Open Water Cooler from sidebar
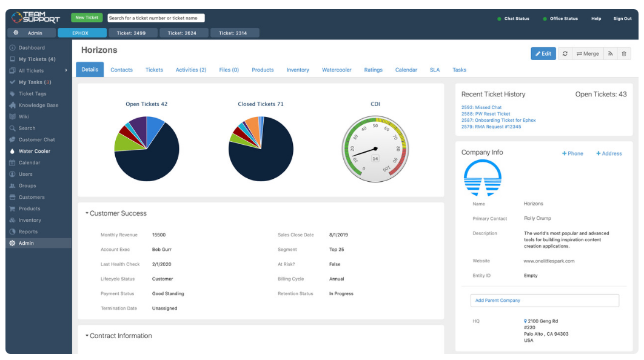This screenshot has height=360, width=644. [x=35, y=151]
